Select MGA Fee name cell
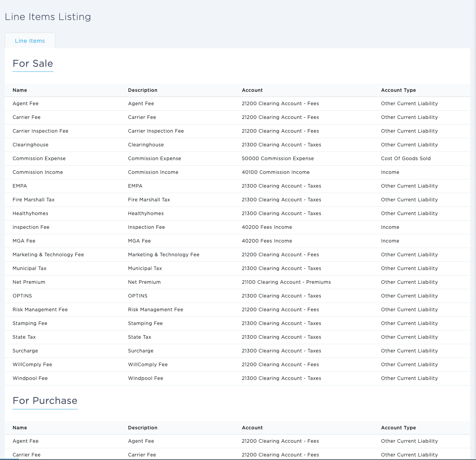 [24, 241]
